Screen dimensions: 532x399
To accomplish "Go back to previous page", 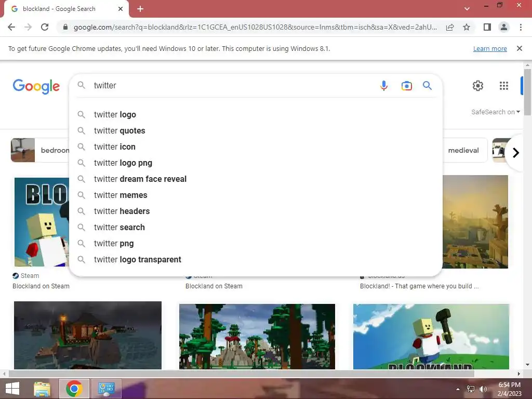I will point(11,27).
